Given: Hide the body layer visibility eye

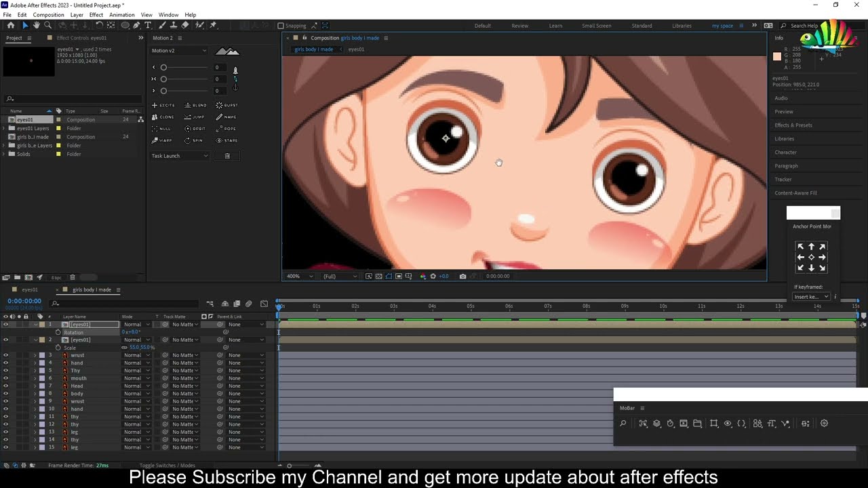Looking at the screenshot, I should [5, 394].
